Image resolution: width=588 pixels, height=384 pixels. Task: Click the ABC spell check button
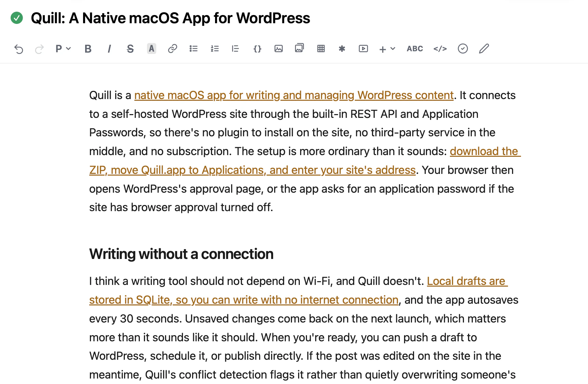click(415, 49)
